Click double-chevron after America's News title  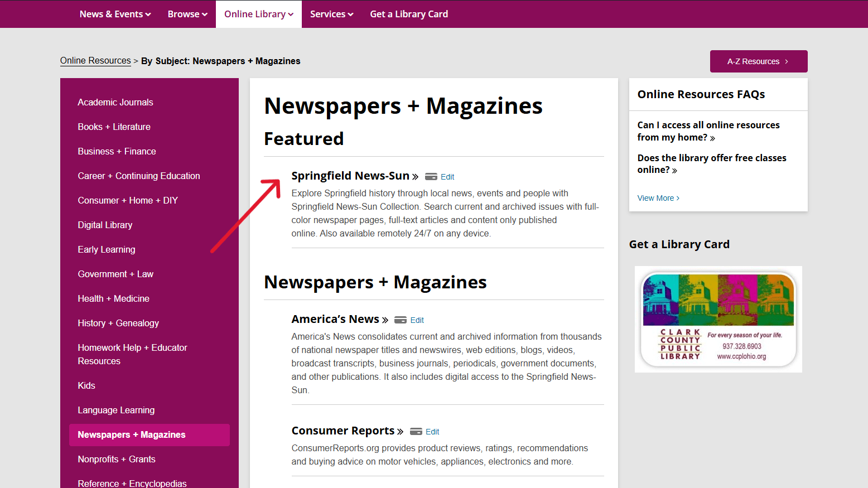(385, 320)
